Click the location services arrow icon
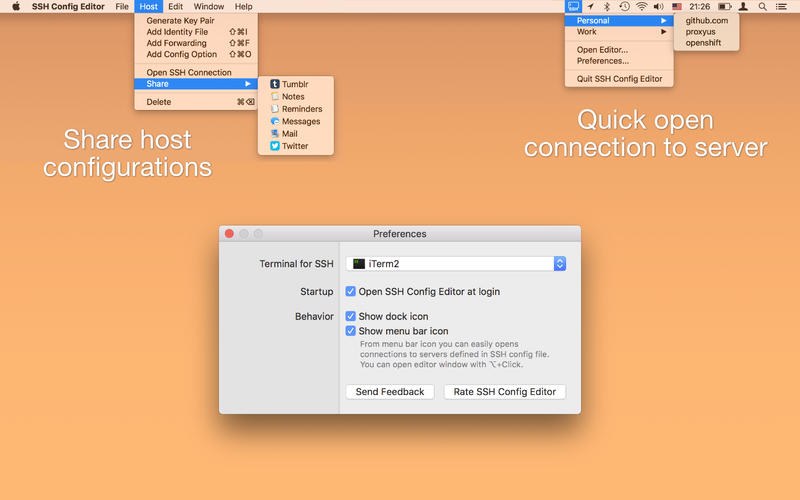The height and width of the screenshot is (500, 800). coord(590,7)
